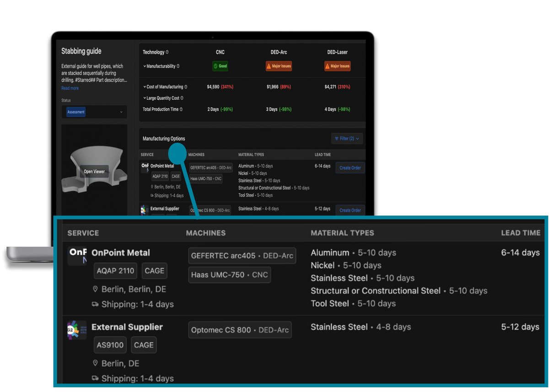Click the 6-14 days lead time in the callout
Viewport: 549px width, 392px height.
click(520, 252)
